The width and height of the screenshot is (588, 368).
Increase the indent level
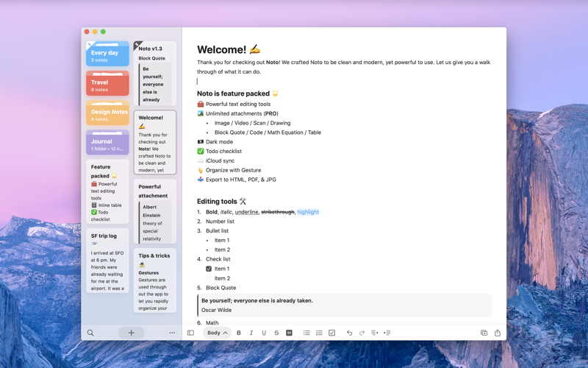pyautogui.click(x=387, y=333)
